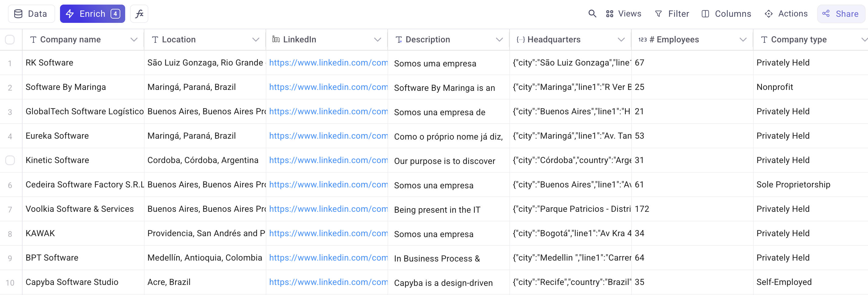Click the Actions sparkle icon

click(769, 14)
